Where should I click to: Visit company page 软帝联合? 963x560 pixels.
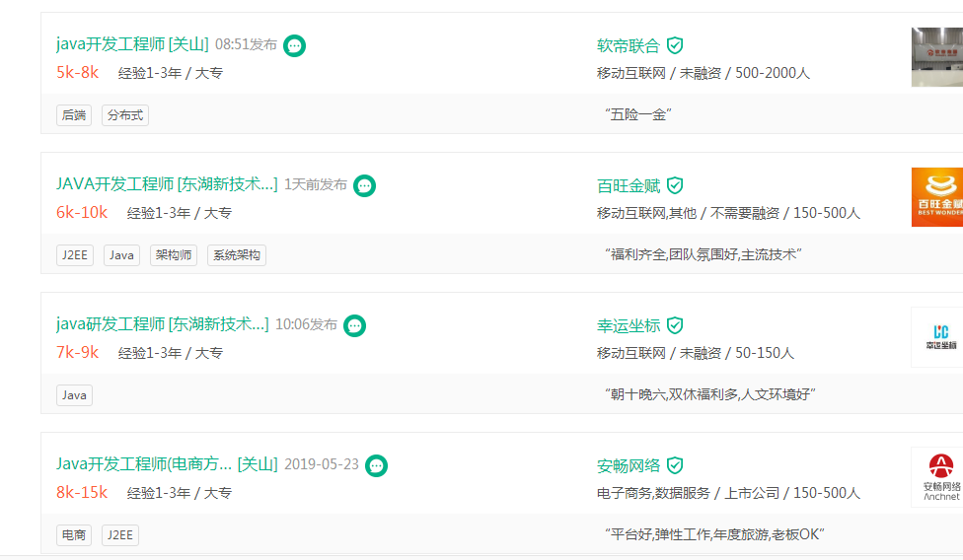click(628, 45)
